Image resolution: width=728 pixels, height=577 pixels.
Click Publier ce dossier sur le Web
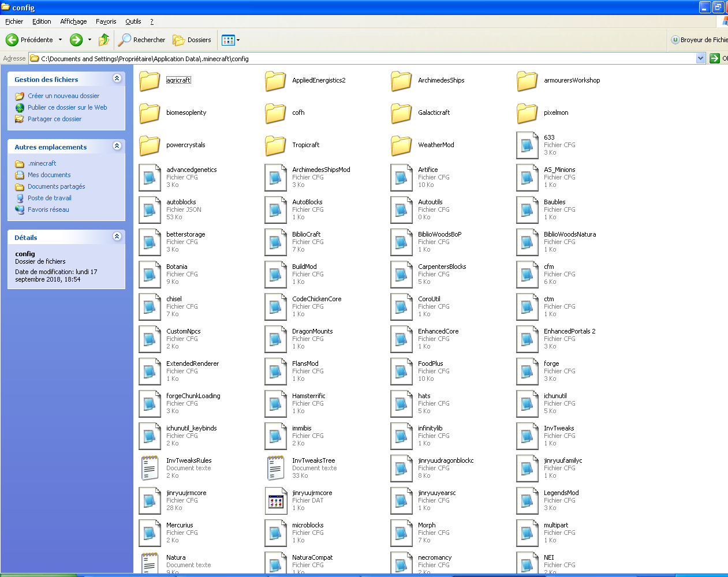[68, 107]
